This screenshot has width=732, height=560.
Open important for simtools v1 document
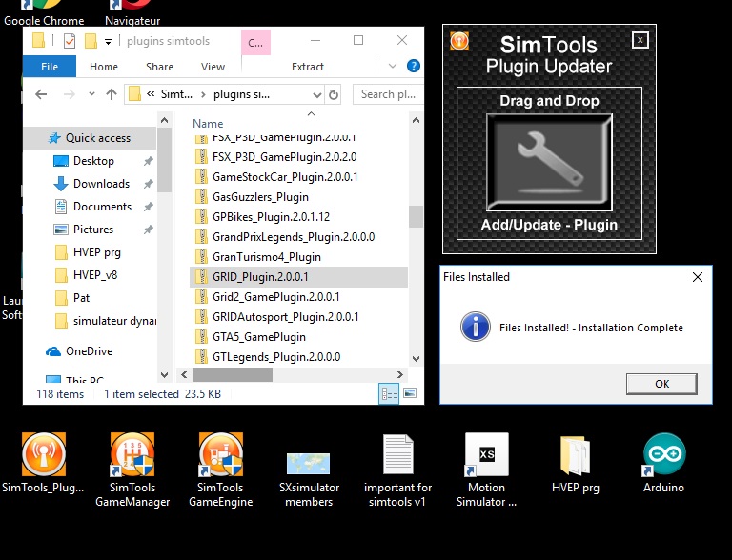(397, 470)
